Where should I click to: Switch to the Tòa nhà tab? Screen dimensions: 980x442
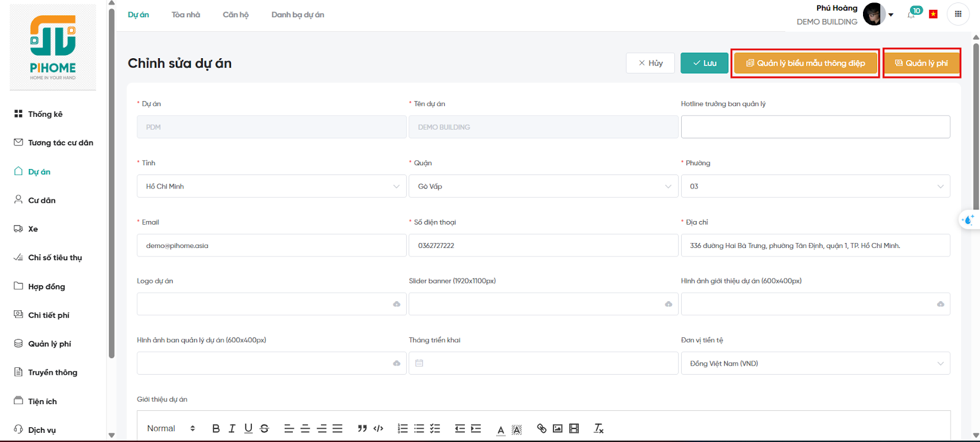click(186, 15)
